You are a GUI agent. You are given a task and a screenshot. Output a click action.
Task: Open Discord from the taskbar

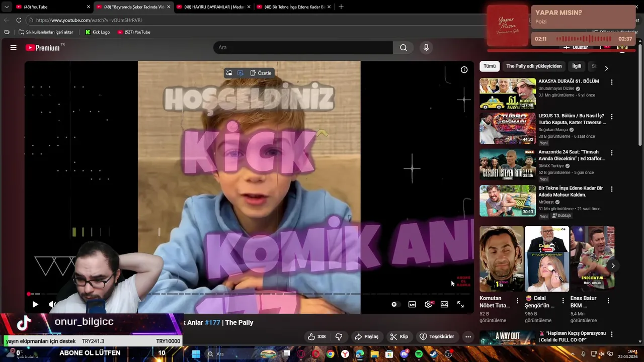pyautogui.click(x=405, y=354)
